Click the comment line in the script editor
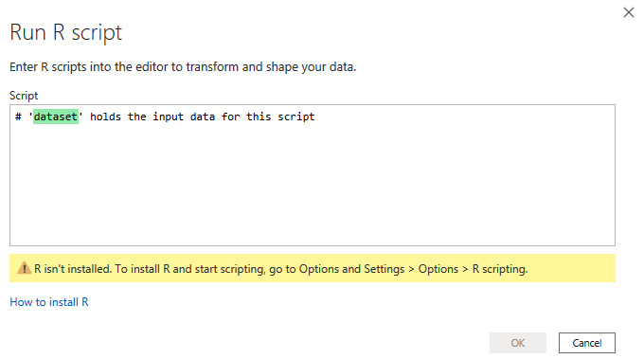The height and width of the screenshot is (359, 644). coord(165,117)
